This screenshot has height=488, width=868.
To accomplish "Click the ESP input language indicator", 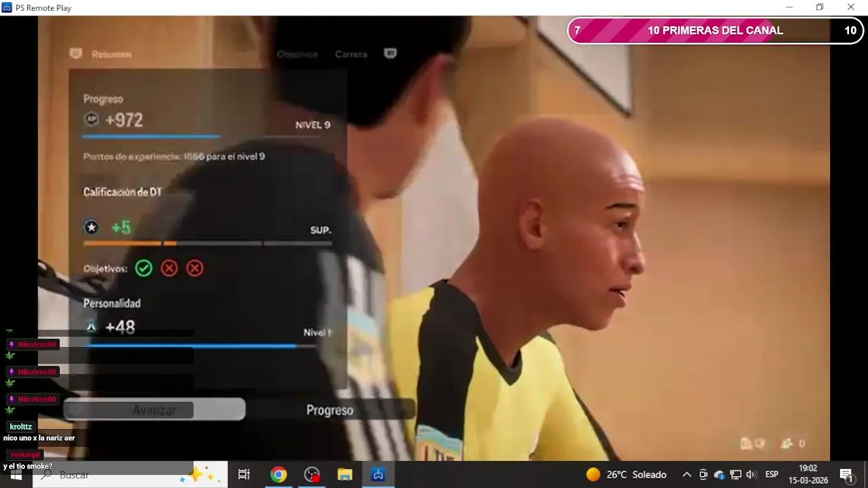I will pyautogui.click(x=772, y=474).
